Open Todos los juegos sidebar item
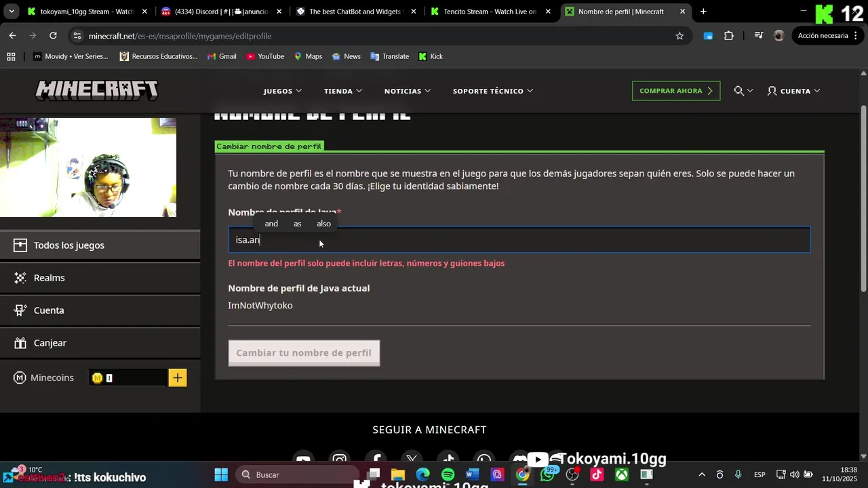The image size is (868, 488). point(100,245)
